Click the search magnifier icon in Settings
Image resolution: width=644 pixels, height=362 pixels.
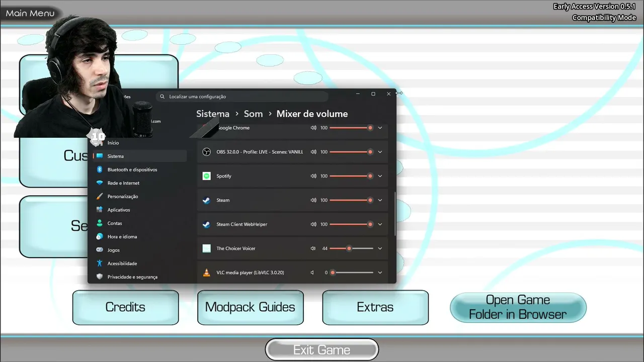point(162,97)
